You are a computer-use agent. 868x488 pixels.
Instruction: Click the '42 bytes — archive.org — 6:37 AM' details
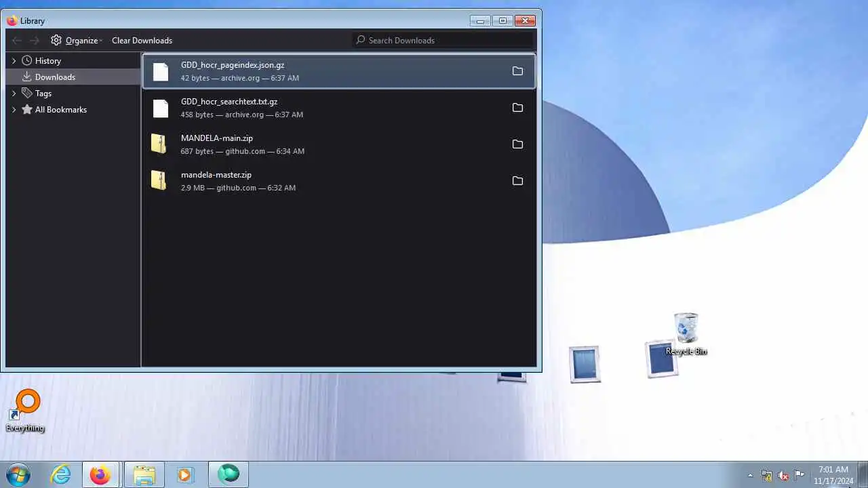pos(240,78)
